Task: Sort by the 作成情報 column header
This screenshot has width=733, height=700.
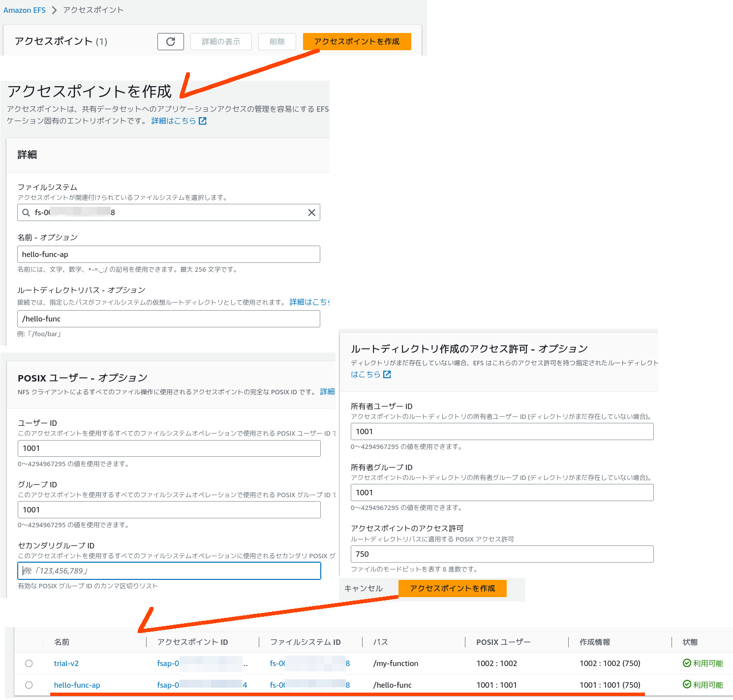Action: (x=595, y=642)
